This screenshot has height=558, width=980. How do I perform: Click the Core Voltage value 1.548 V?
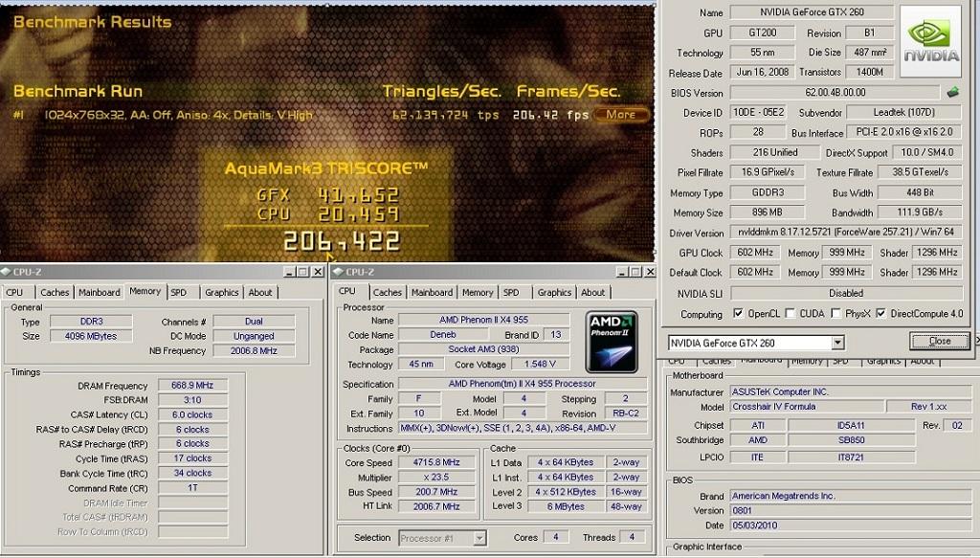(x=541, y=364)
